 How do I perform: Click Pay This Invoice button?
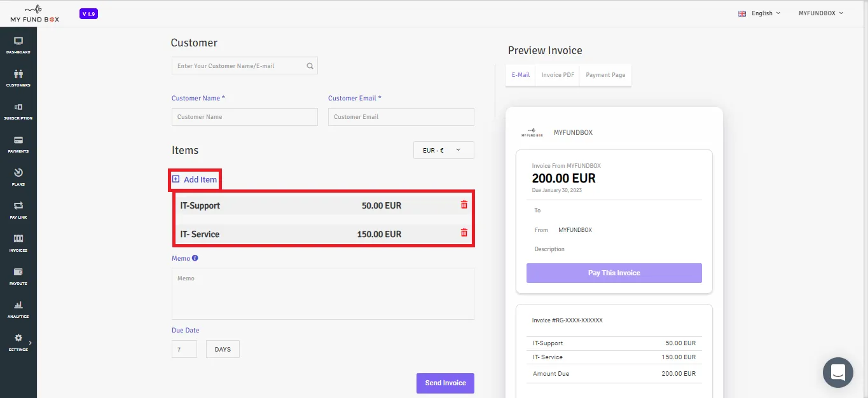[x=614, y=273]
